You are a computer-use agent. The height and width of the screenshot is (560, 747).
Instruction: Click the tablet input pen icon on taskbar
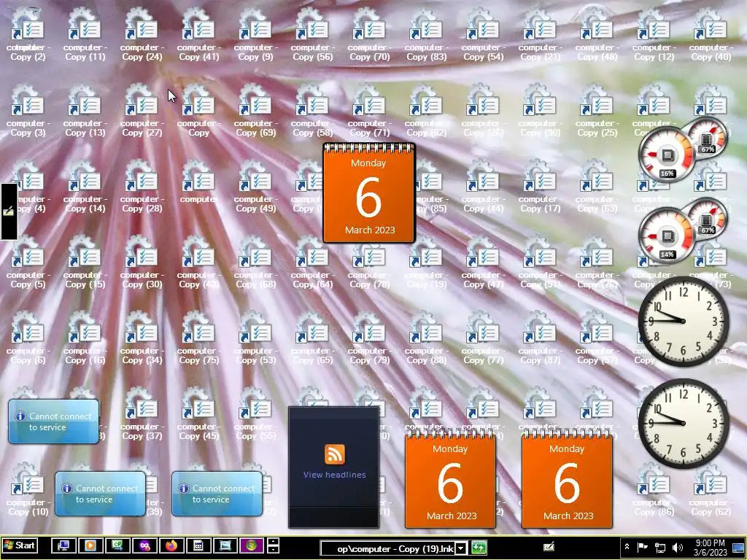(549, 547)
